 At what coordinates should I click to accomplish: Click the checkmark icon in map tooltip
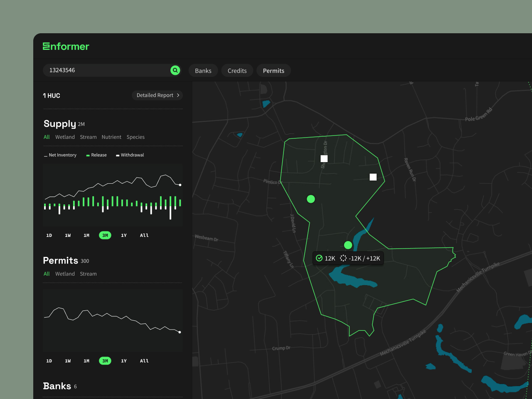tap(319, 258)
